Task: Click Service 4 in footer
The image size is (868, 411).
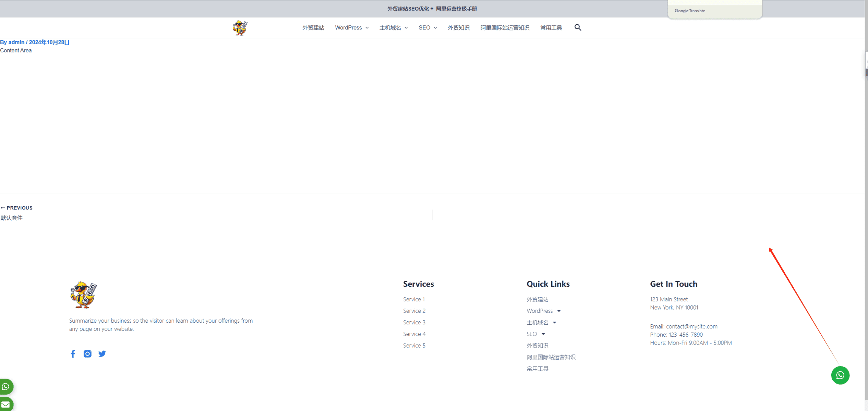Action: click(414, 334)
